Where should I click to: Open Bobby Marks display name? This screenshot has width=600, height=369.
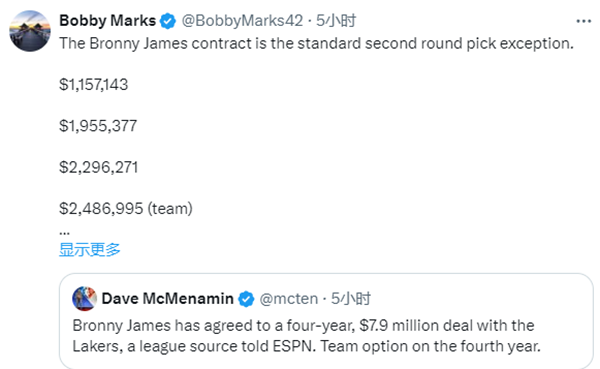[x=108, y=21]
